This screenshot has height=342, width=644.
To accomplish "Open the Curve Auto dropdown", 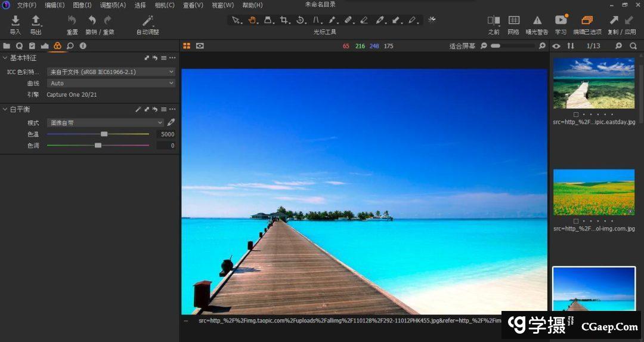I will (x=111, y=84).
